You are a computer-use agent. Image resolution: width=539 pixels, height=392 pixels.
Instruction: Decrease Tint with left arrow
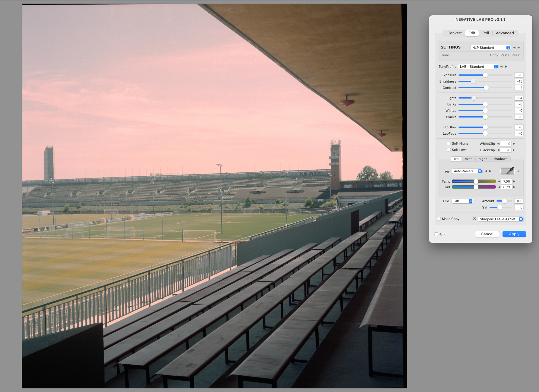tap(499, 187)
